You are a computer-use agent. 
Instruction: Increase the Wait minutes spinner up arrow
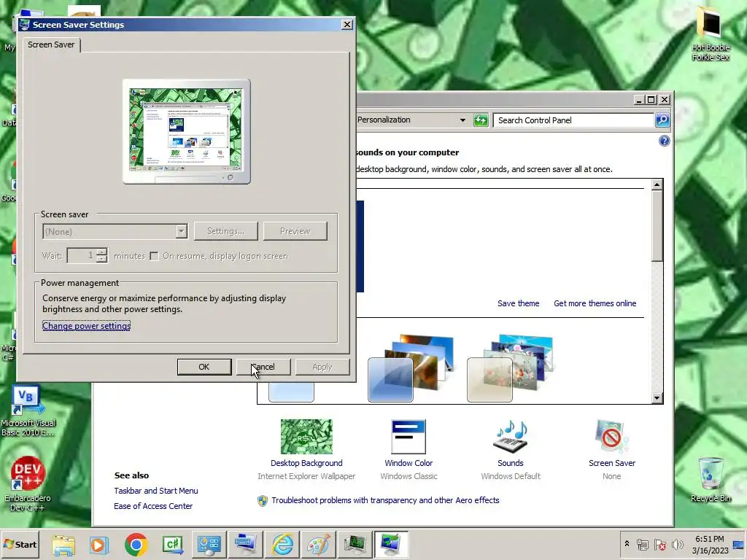(101, 252)
